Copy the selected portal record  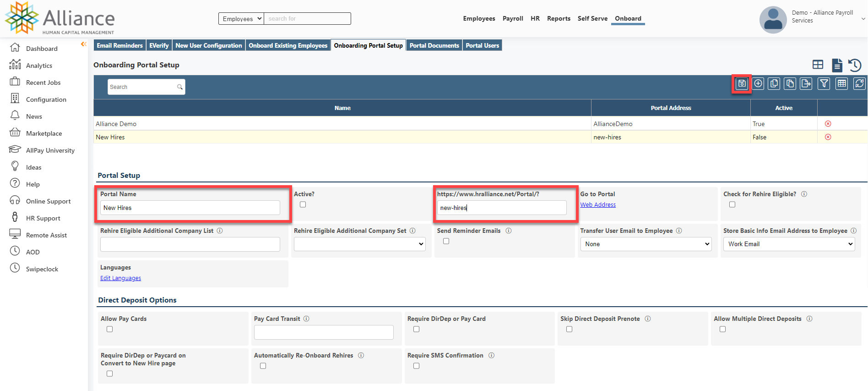[774, 83]
